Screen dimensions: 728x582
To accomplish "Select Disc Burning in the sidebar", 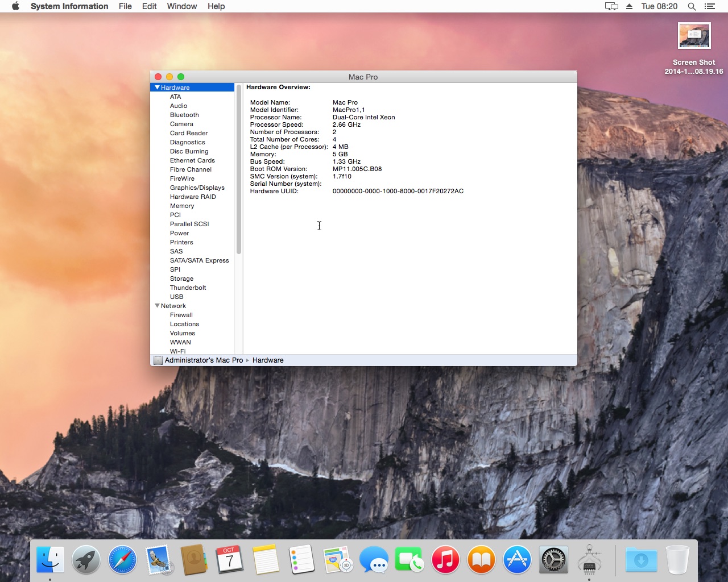I will 189,151.
